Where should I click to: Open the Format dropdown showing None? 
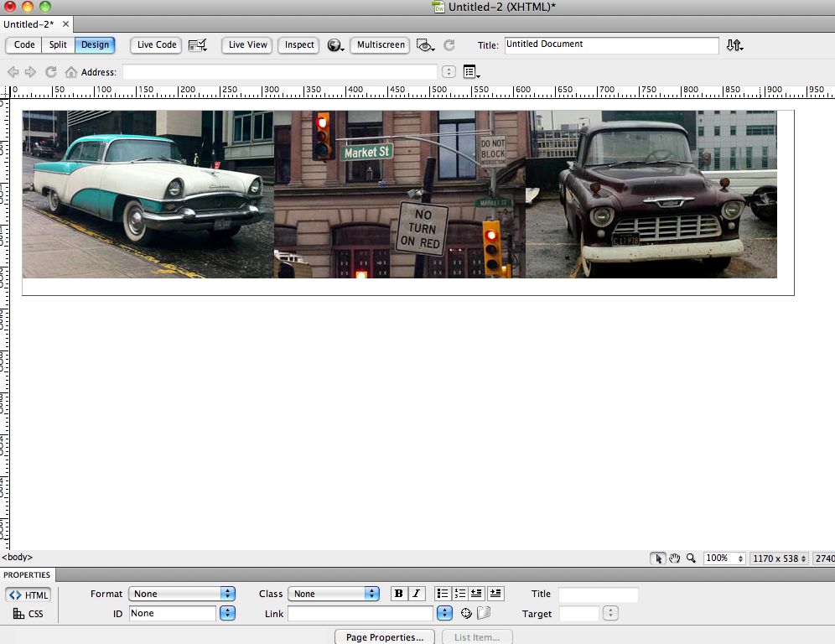click(x=182, y=594)
